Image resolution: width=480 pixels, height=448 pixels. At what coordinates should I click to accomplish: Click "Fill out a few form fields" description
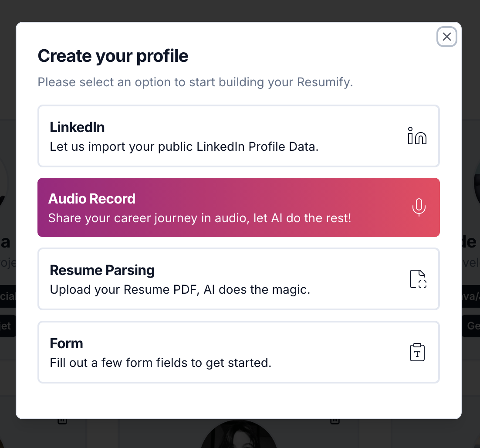[161, 363]
